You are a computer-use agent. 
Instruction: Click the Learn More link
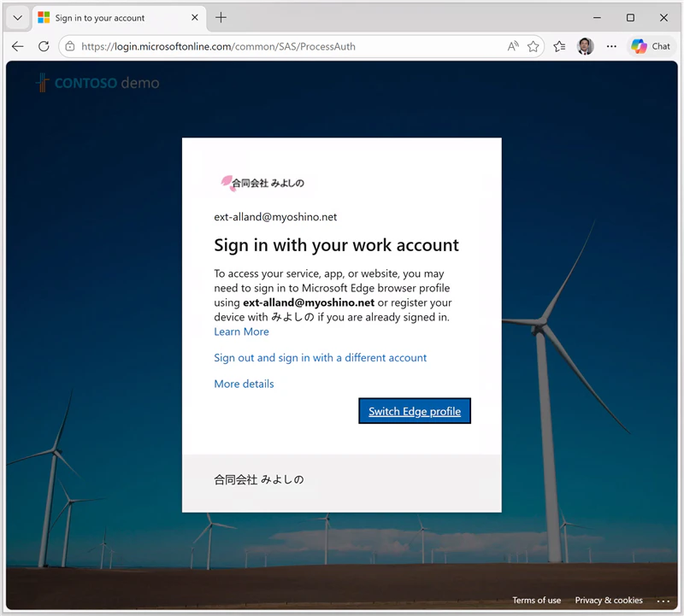pos(241,331)
